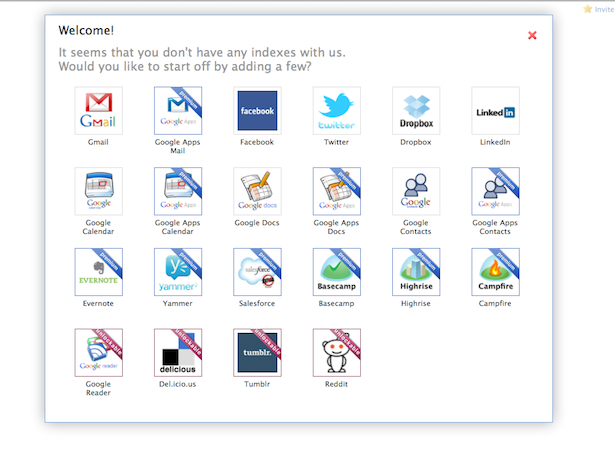Click the 'Google Apps Calendar' caption

178,227
